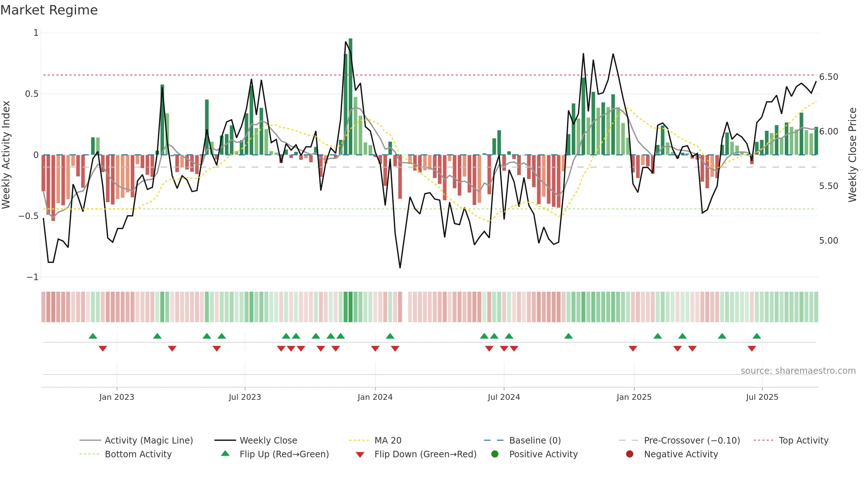Click the Weekly Close Price axis title

coord(852,155)
